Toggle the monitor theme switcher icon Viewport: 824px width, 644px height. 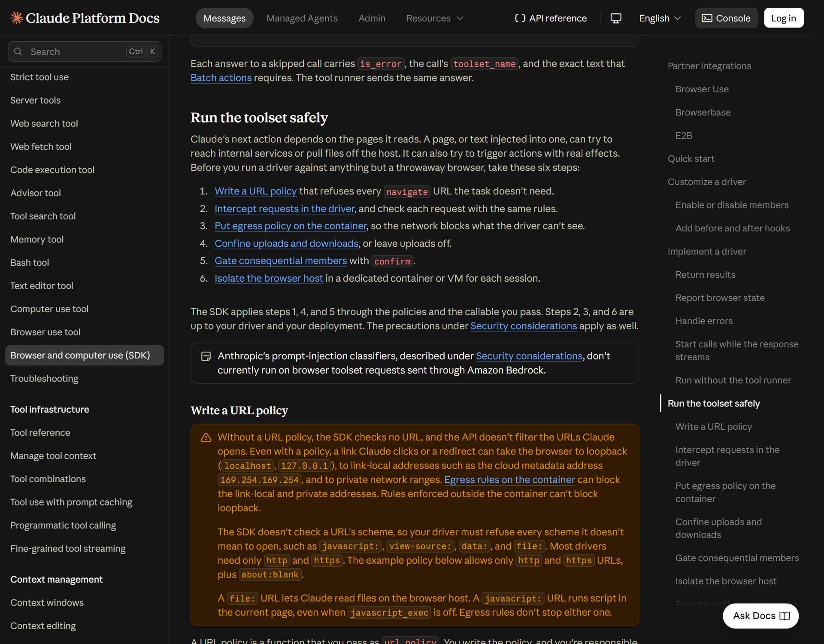click(x=616, y=18)
